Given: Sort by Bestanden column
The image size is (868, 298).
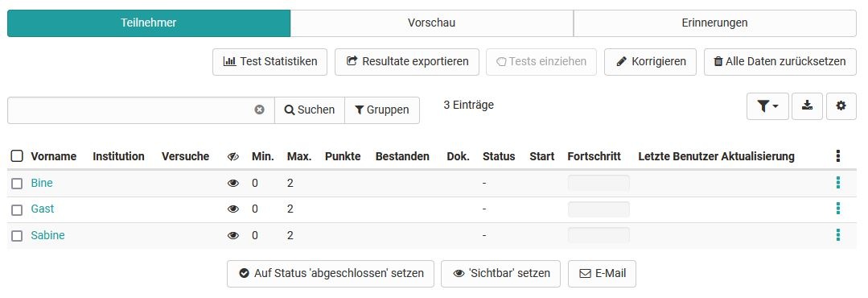Looking at the screenshot, I should coord(402,156).
